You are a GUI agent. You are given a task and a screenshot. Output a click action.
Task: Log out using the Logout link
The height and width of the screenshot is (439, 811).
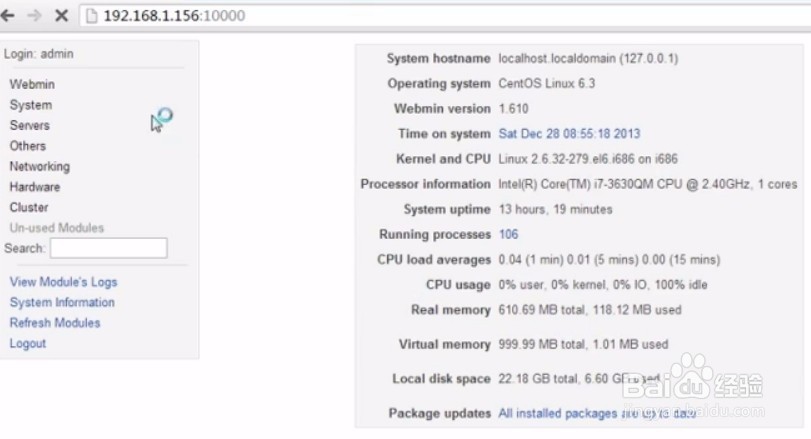coord(28,343)
